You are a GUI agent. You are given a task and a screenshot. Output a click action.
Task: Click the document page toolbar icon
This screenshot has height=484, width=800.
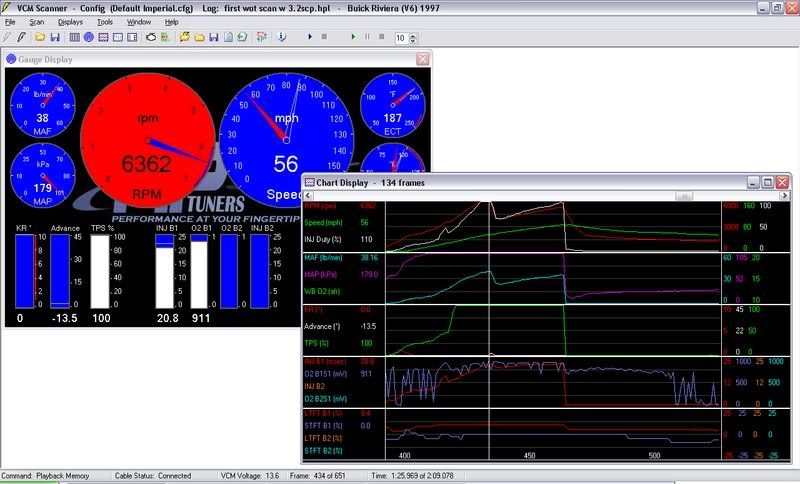click(x=228, y=37)
